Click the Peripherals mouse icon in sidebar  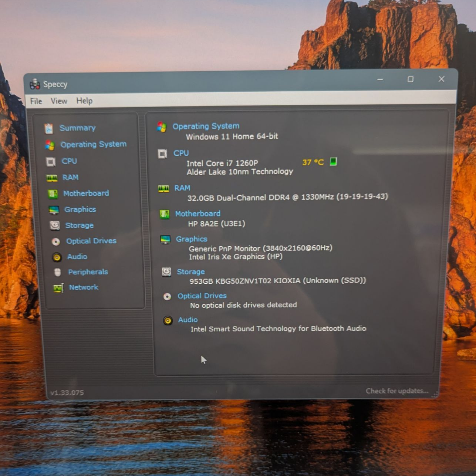[57, 273]
